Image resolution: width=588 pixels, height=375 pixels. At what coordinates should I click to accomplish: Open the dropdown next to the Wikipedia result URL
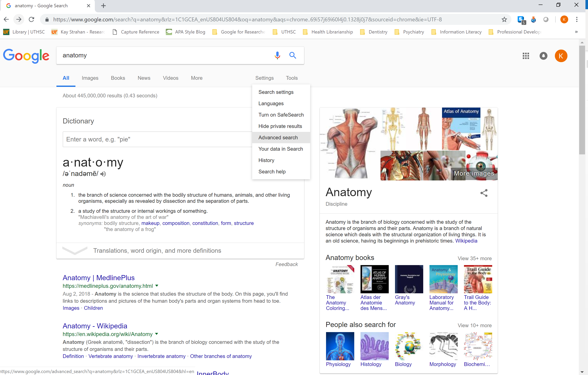157,334
